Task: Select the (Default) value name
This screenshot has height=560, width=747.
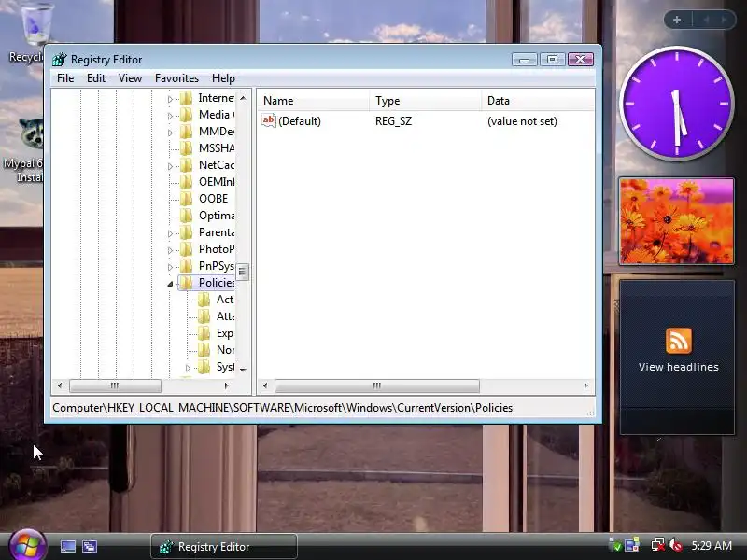Action: coord(300,121)
